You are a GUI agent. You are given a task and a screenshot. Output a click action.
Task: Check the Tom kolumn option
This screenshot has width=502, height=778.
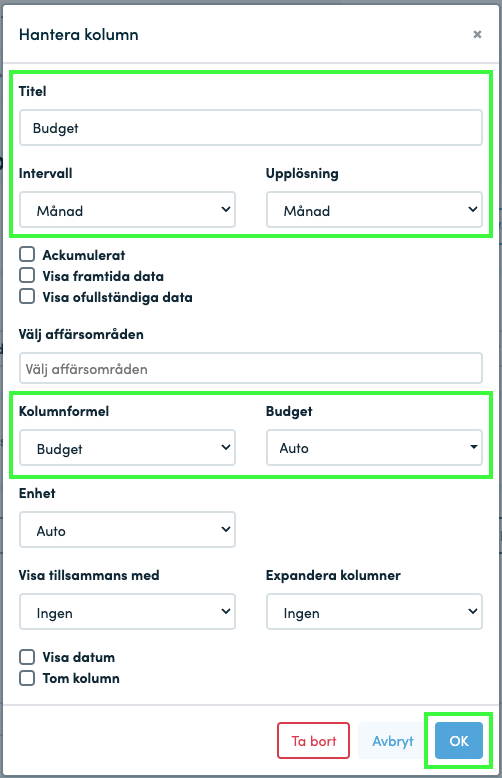pos(27,678)
